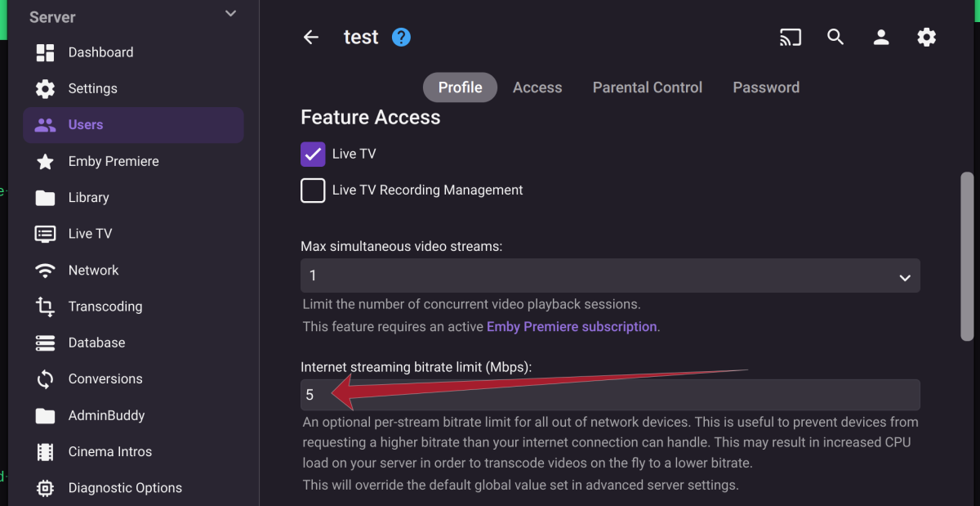Open help for the test user
This screenshot has width=980, height=506.
point(401,38)
